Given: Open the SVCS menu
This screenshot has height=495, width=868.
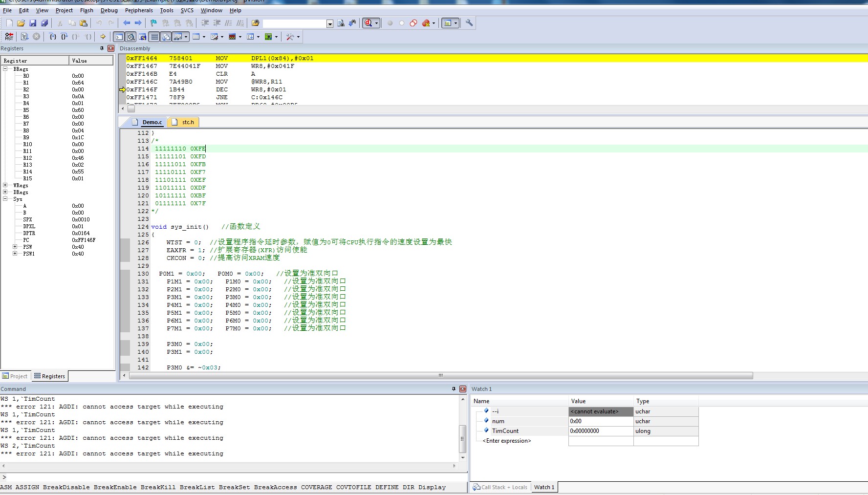Looking at the screenshot, I should [x=187, y=10].
